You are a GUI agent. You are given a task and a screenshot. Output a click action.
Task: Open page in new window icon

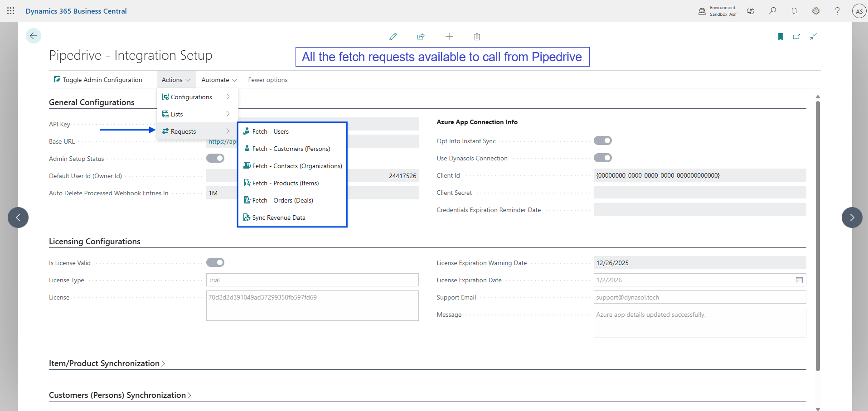796,37
